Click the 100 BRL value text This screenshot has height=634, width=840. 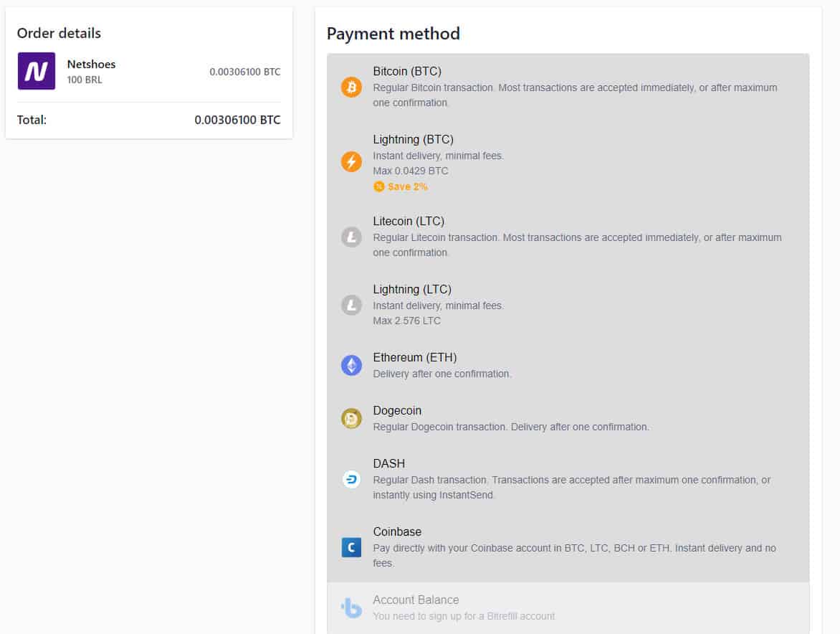[x=84, y=80]
